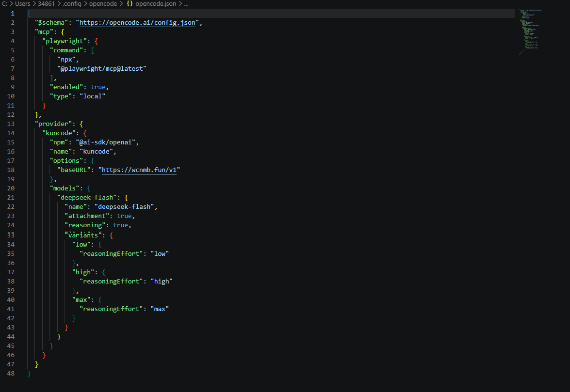Follow the https://wcnmb.fun/v1 baseURL link

139,170
